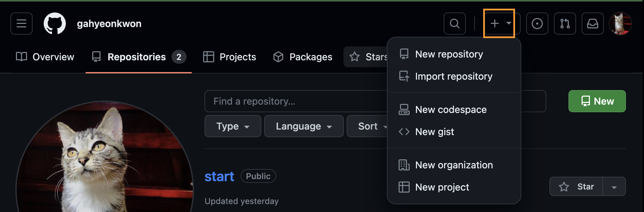Screen dimensions: 644x212
Task: Expand the plus create-new dropdown
Action: pyautogui.click(x=499, y=24)
